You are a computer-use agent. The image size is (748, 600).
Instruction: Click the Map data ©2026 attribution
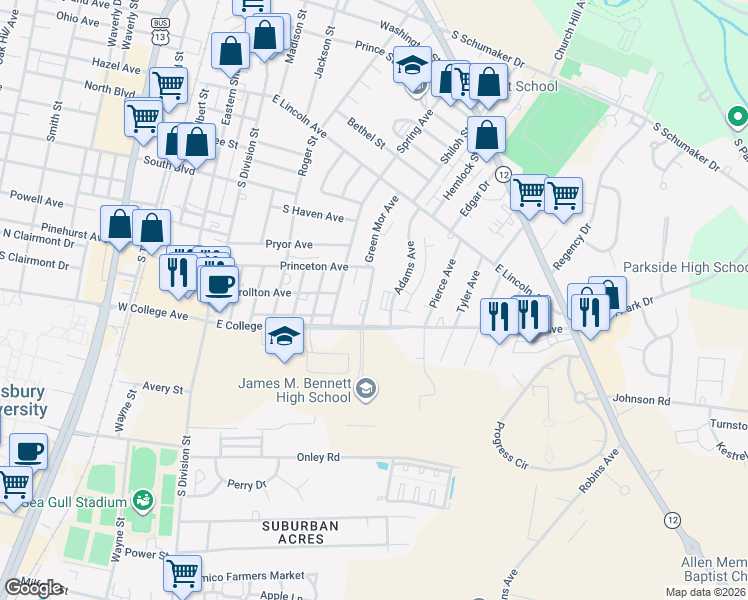[706, 592]
